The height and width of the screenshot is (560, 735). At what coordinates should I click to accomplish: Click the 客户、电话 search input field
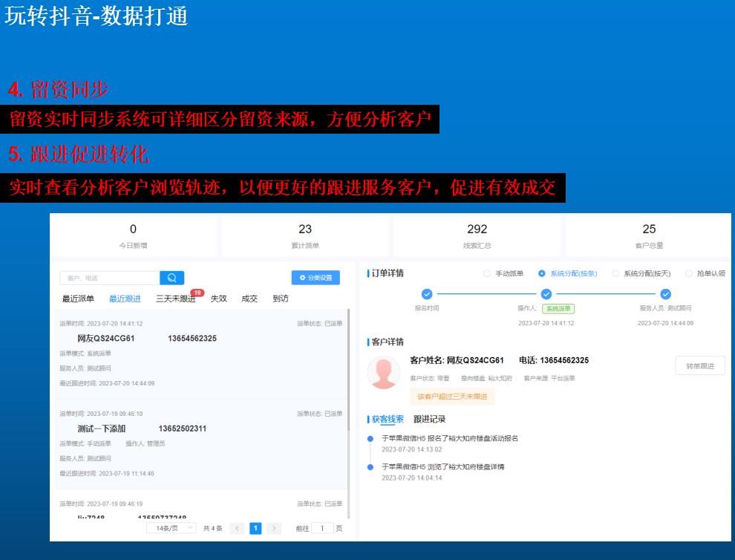(109, 278)
